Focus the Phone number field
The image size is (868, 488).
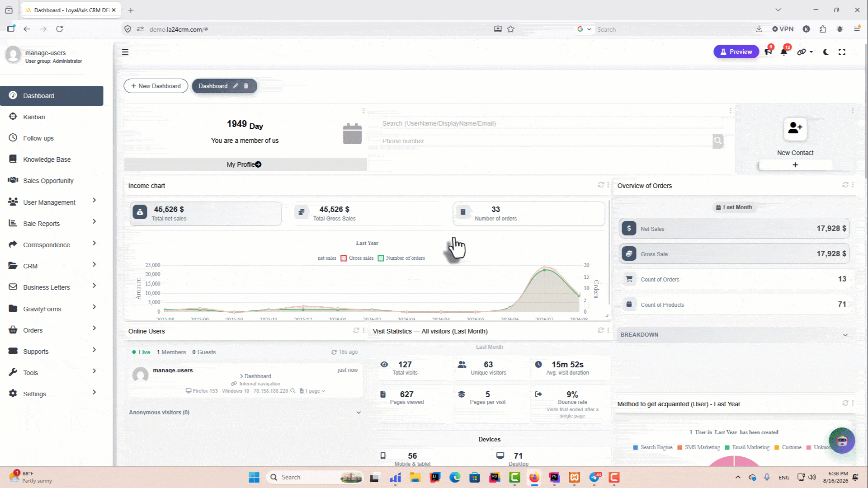pos(545,141)
